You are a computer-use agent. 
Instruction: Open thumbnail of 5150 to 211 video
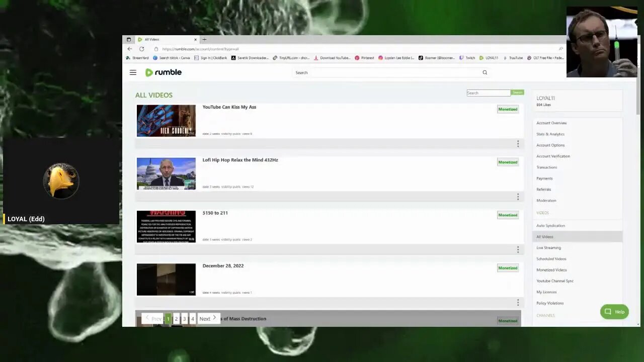[166, 226]
